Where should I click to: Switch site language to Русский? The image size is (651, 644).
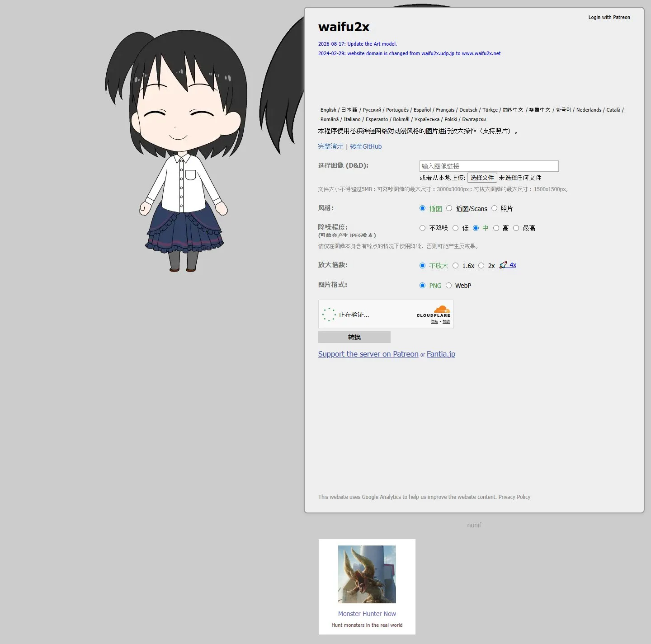click(372, 110)
